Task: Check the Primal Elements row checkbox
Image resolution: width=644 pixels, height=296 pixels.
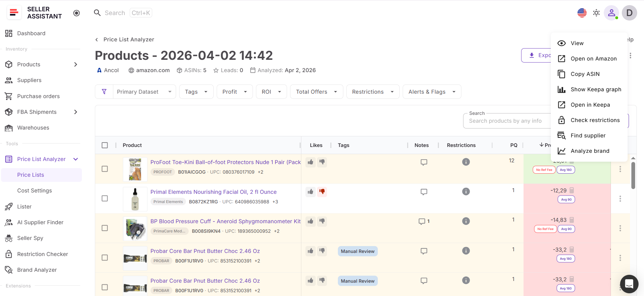Action: 105,199
